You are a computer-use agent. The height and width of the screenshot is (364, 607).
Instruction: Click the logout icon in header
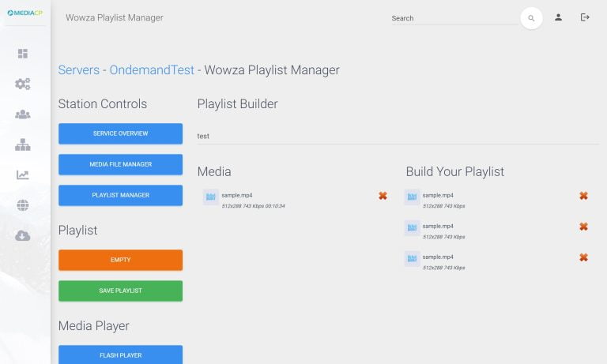(585, 17)
